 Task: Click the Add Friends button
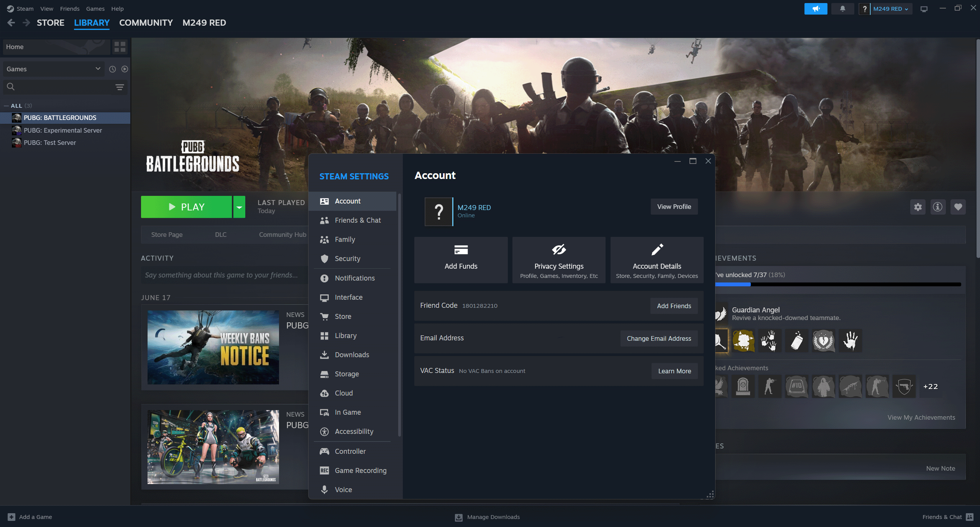pos(674,306)
